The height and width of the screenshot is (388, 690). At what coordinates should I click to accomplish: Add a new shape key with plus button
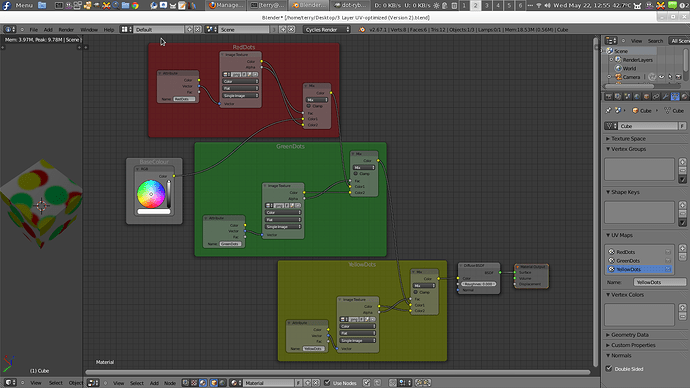pyautogui.click(x=683, y=205)
